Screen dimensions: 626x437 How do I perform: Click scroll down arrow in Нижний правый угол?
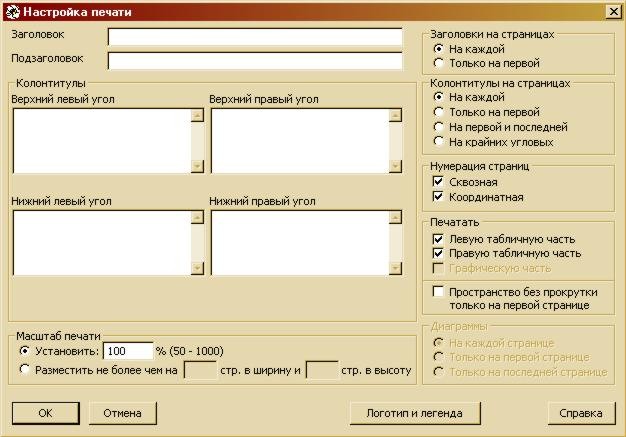(x=395, y=268)
